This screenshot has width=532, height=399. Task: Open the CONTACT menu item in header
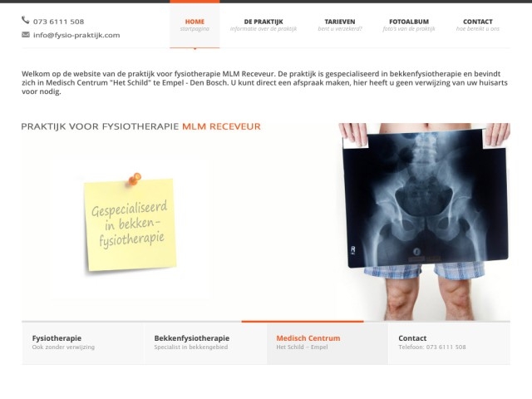(x=478, y=25)
